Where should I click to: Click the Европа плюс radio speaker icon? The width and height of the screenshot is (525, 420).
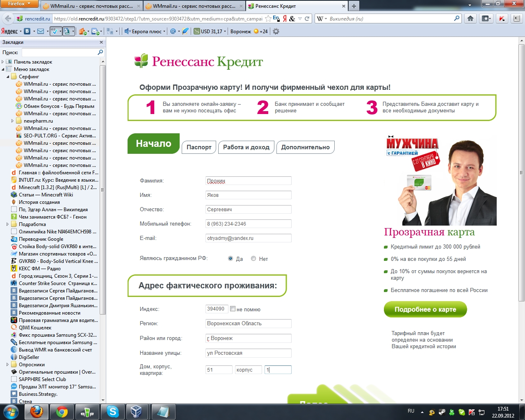tap(127, 31)
